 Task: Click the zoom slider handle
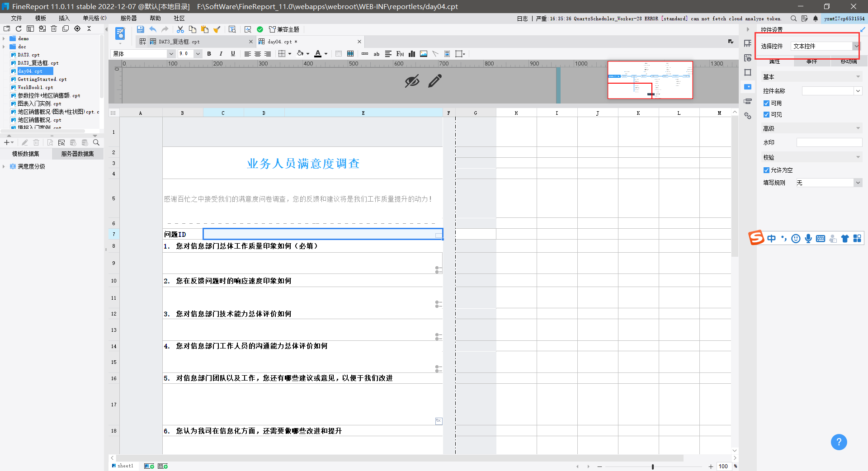(652, 466)
